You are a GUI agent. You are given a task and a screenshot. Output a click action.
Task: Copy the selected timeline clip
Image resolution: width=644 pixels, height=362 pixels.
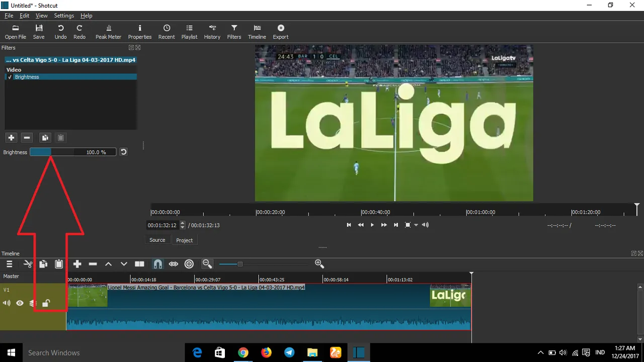pyautogui.click(x=43, y=264)
